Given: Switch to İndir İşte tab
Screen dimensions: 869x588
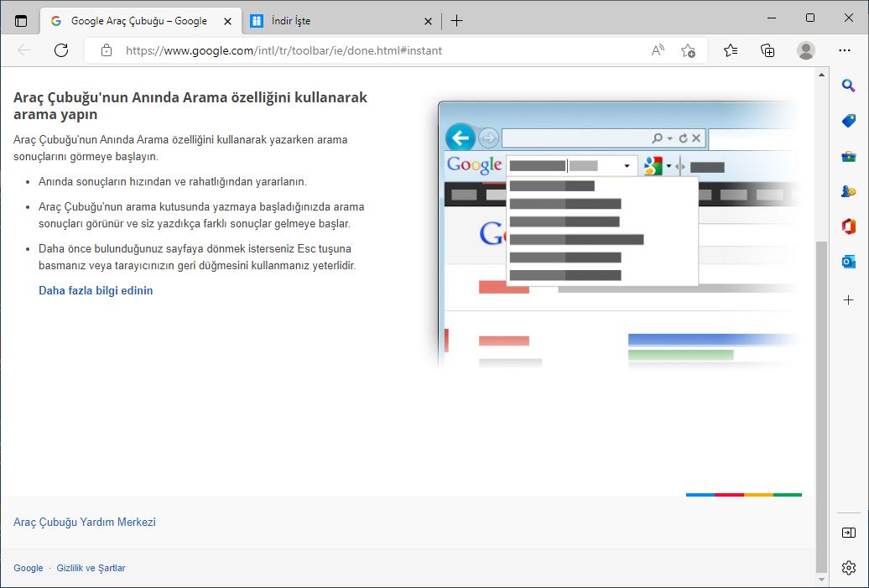Looking at the screenshot, I should tap(341, 21).
